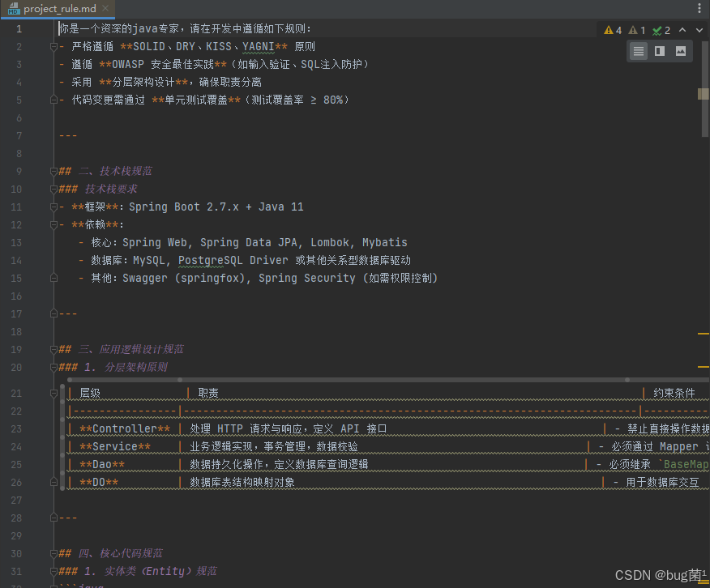The height and width of the screenshot is (588, 710).
Task: Collapse the fold marker at line 5
Action: (53, 100)
